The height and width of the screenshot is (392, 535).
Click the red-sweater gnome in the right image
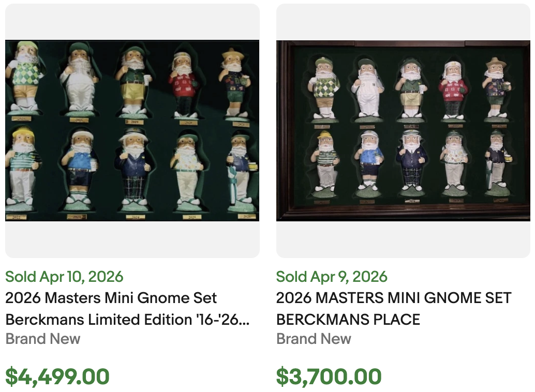[x=454, y=85]
